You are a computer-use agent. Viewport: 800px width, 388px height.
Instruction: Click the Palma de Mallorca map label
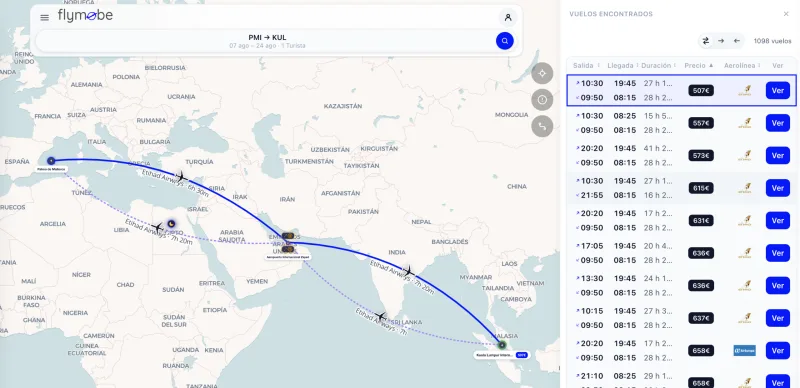52,169
